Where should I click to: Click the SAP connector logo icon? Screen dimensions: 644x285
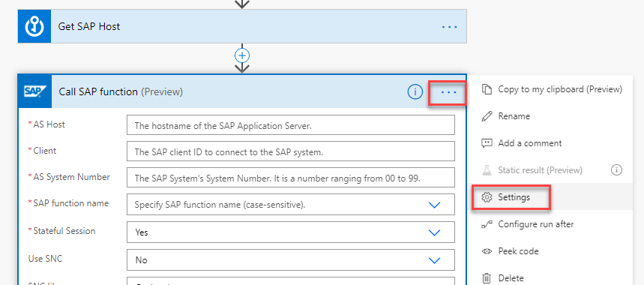tap(35, 91)
